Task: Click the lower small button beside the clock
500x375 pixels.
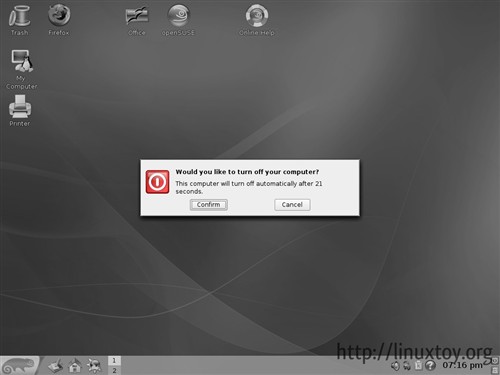Action: [x=495, y=370]
